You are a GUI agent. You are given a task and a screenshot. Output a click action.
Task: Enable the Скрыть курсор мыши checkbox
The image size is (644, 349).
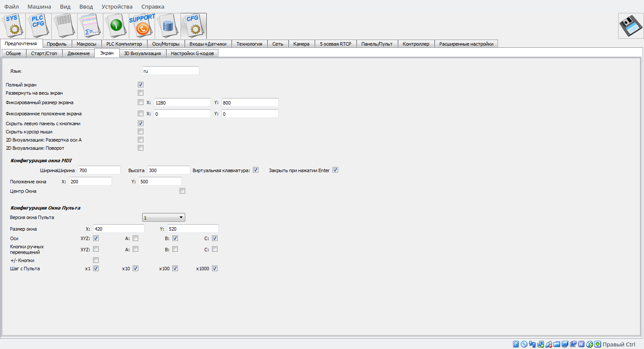click(x=140, y=132)
